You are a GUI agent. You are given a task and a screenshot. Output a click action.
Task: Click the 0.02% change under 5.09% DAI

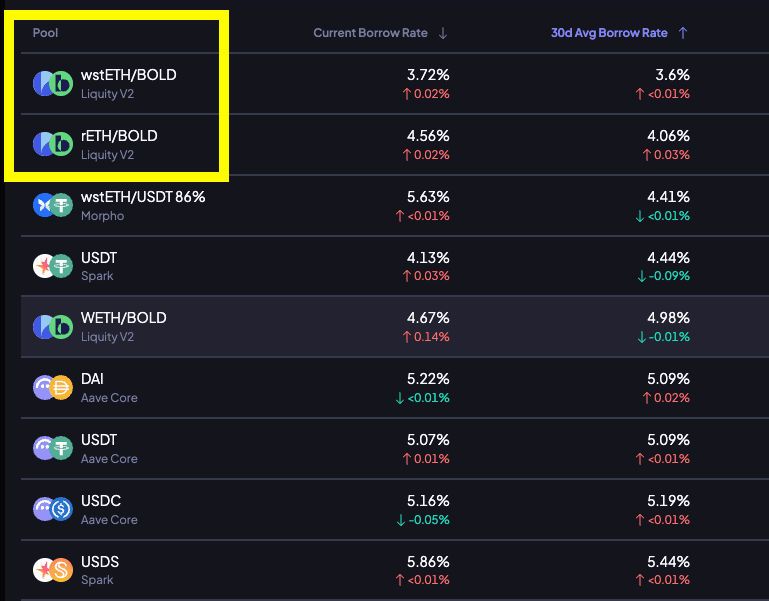tap(666, 398)
